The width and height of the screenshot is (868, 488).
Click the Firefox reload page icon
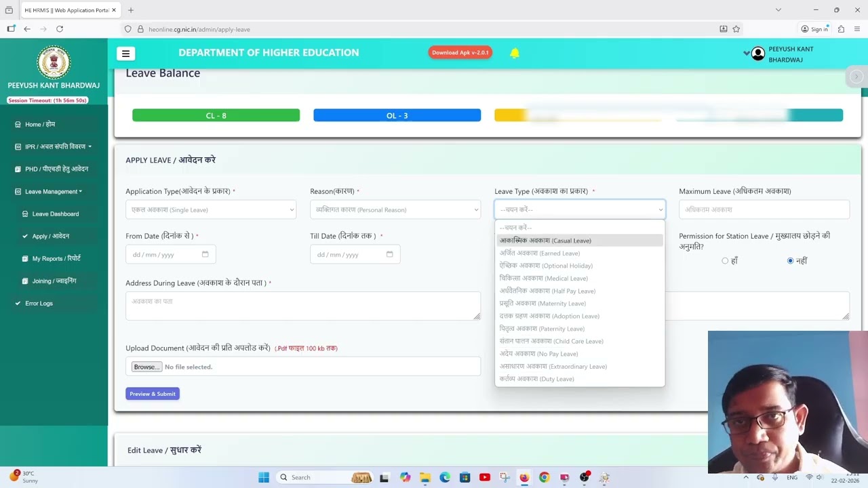point(60,29)
